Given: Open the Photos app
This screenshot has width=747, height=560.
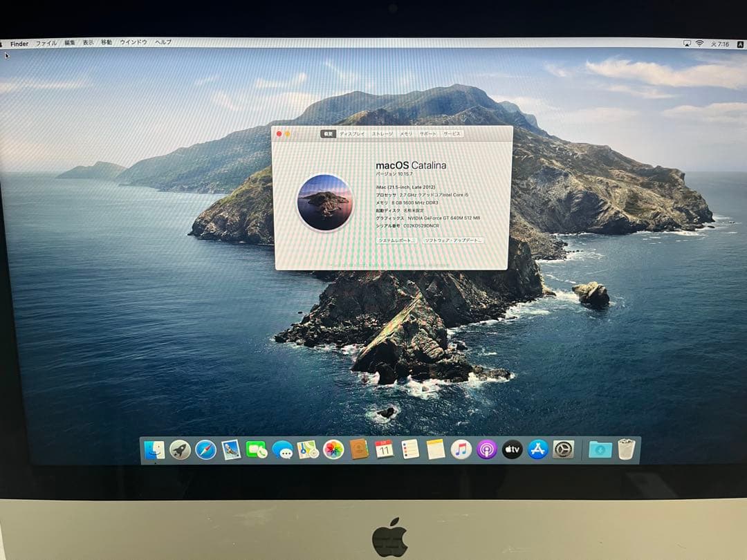Looking at the screenshot, I should click(x=333, y=449).
